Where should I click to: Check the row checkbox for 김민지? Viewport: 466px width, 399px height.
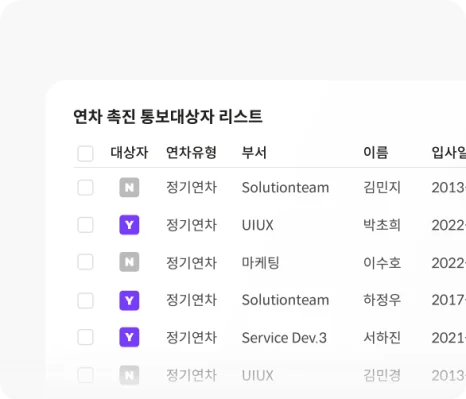click(x=85, y=187)
